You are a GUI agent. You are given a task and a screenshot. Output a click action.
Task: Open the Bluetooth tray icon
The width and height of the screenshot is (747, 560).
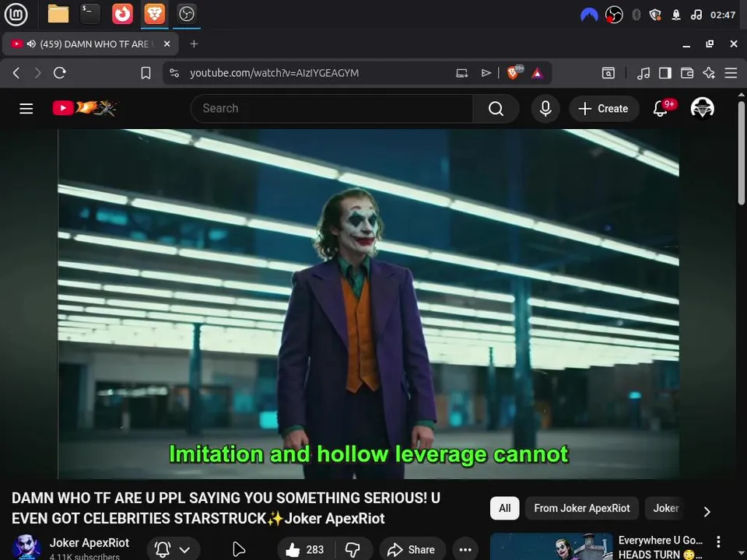[x=636, y=15]
